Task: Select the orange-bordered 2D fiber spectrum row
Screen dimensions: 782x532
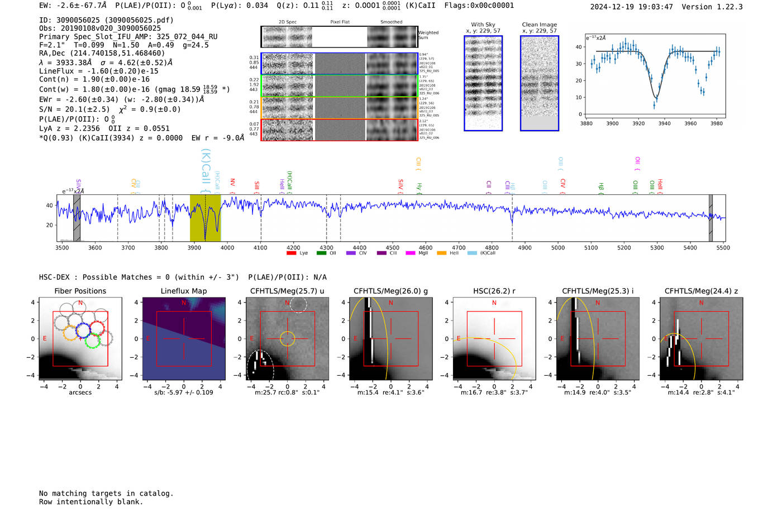Action: pyautogui.click(x=340, y=107)
